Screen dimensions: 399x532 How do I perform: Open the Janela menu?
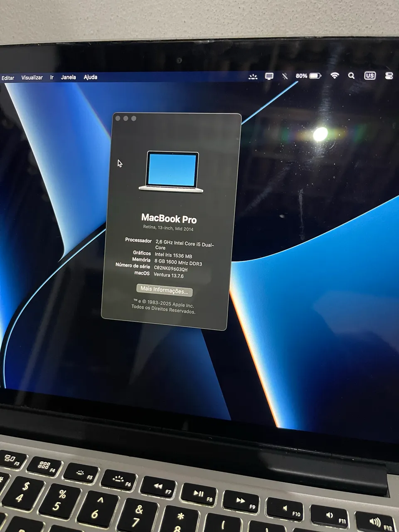pos(69,77)
